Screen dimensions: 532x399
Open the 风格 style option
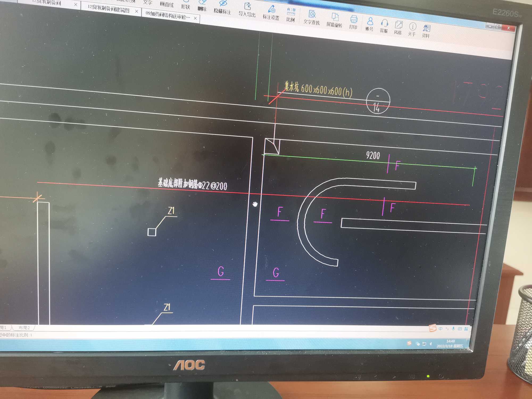(x=398, y=28)
